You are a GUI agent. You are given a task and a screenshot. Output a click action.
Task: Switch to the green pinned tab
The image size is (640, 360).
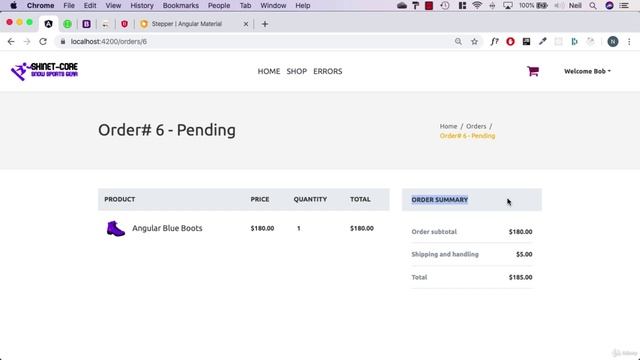click(x=68, y=24)
